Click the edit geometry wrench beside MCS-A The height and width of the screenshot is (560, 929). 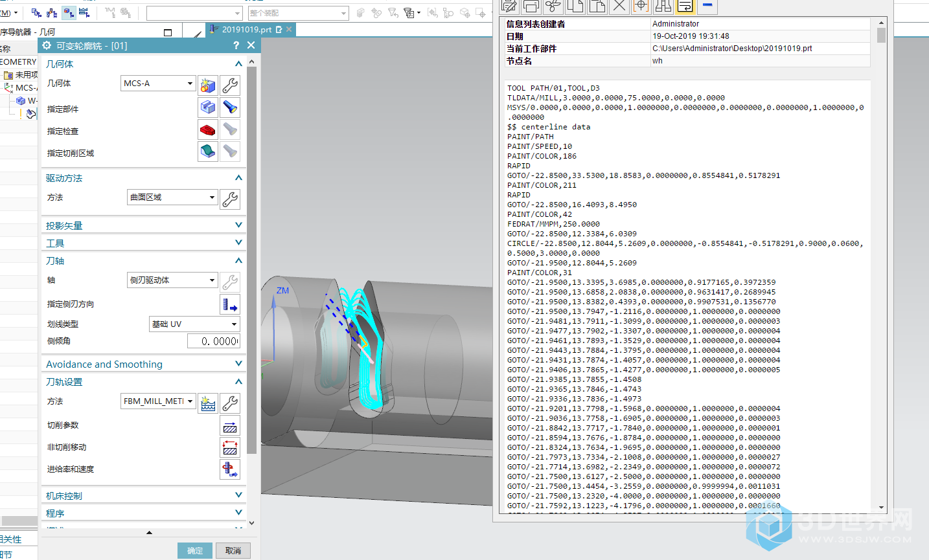[x=230, y=85]
